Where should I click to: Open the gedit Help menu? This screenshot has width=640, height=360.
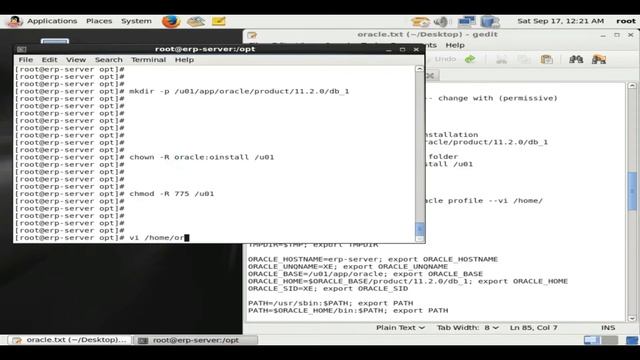pyautogui.click(x=455, y=45)
